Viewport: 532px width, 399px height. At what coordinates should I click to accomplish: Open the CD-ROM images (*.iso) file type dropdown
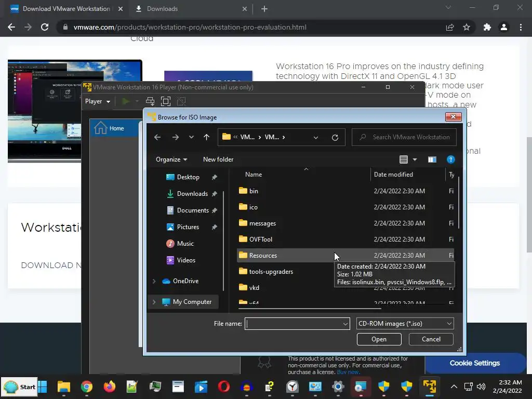pos(405,324)
